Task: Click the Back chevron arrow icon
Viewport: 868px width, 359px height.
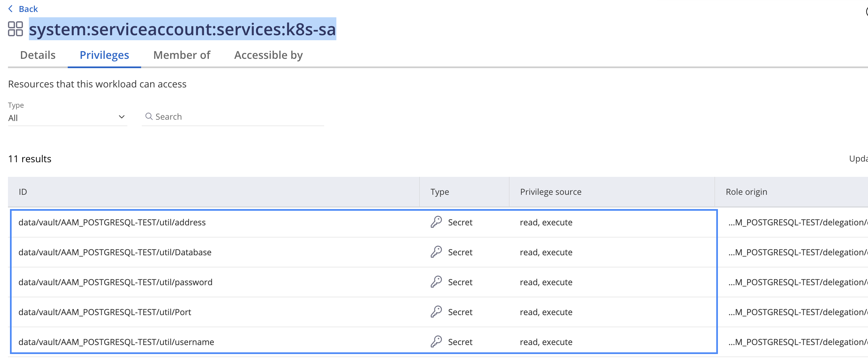Action: click(10, 9)
